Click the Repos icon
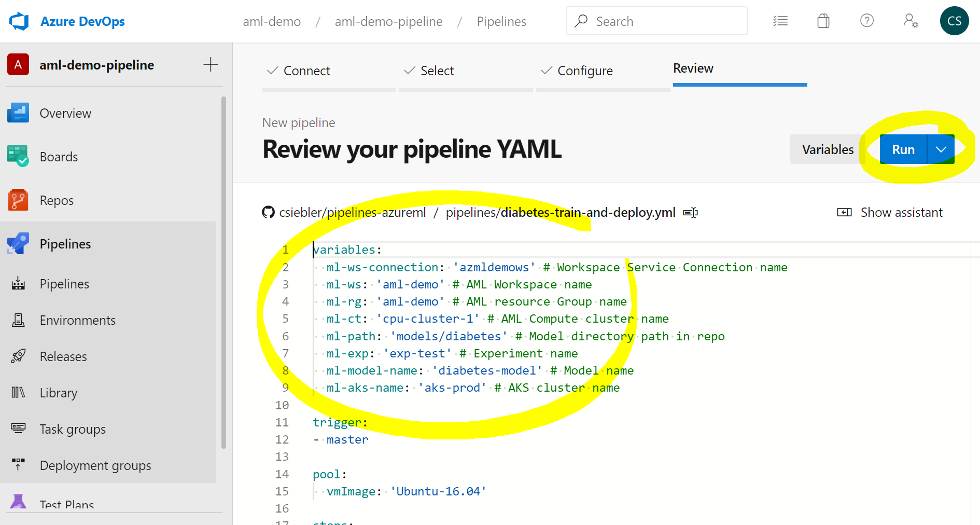 (x=18, y=200)
